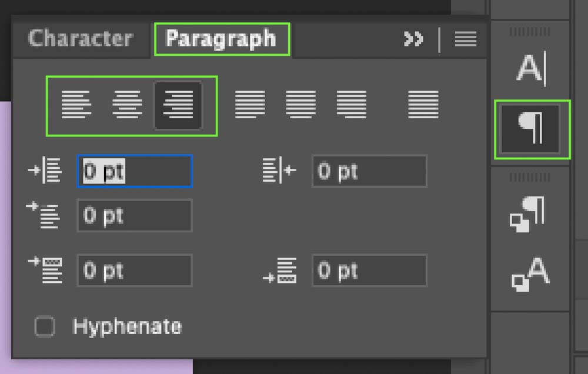Viewport: 588px width, 374px height.
Task: Justify with last line aligned right
Action: click(x=352, y=105)
